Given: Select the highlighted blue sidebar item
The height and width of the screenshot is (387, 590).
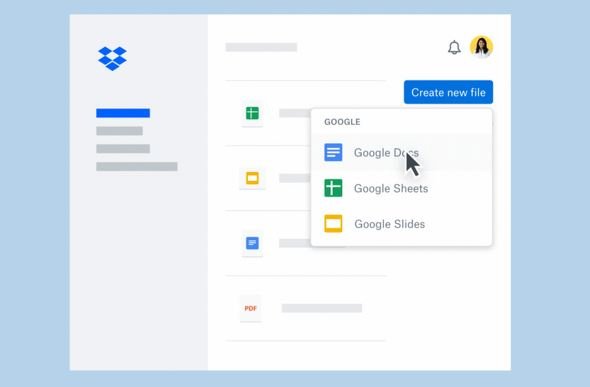Looking at the screenshot, I should point(123,113).
